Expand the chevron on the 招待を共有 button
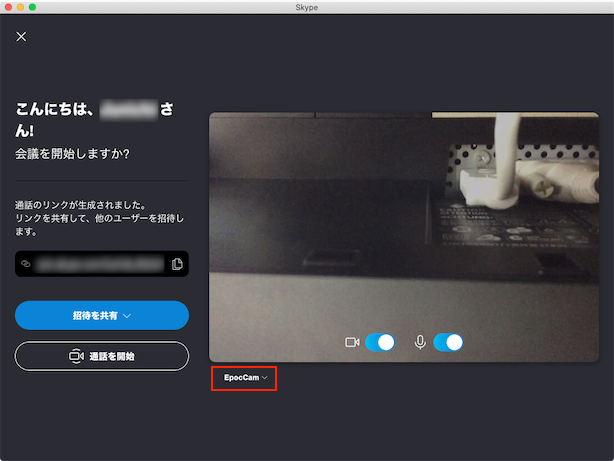The height and width of the screenshot is (461, 614). [x=127, y=316]
